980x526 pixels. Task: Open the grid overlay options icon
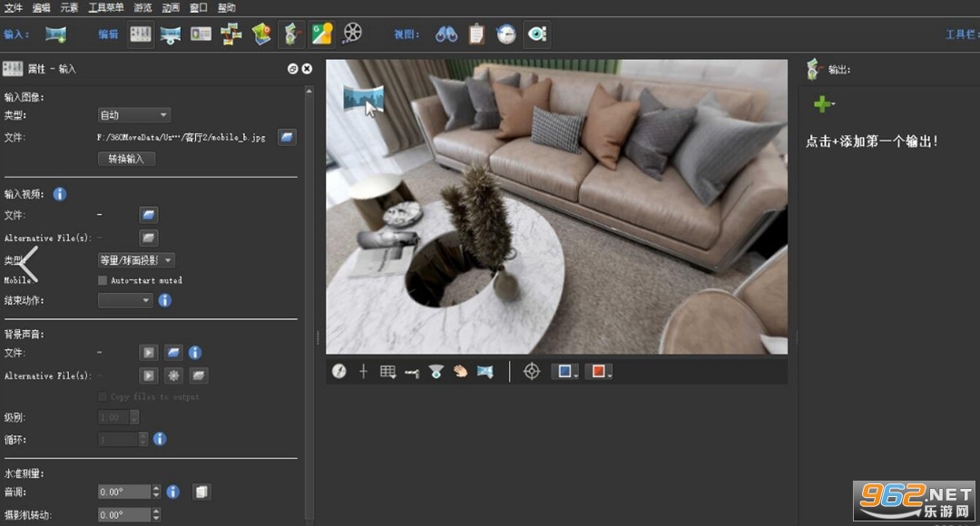pos(387,372)
